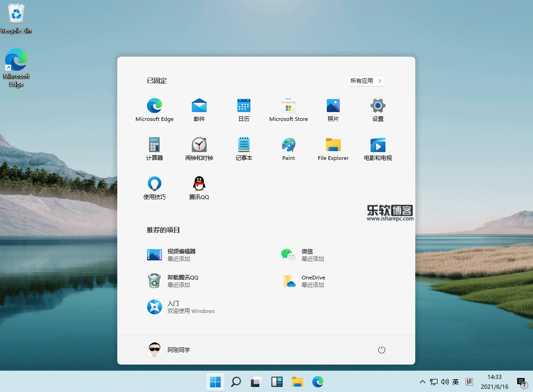Open the 电影和电视 app
533x392 pixels.
click(378, 149)
